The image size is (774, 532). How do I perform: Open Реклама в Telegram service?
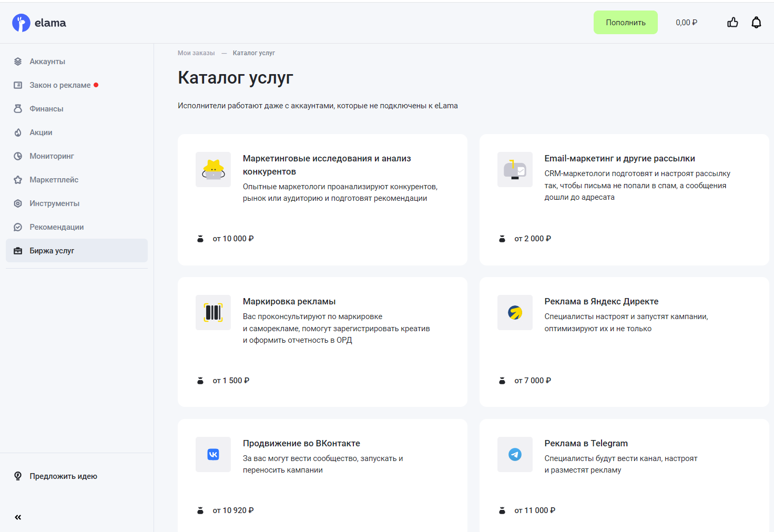click(586, 443)
